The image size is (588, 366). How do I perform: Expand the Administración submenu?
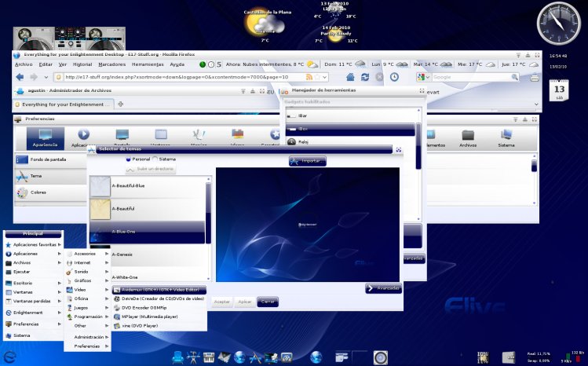point(87,337)
